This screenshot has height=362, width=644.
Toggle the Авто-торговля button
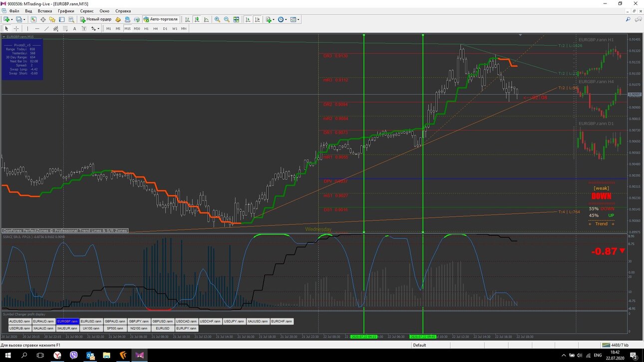point(161,19)
